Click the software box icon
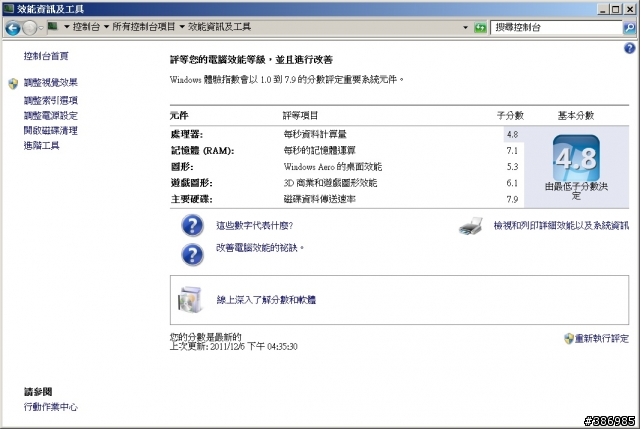 coord(191,300)
